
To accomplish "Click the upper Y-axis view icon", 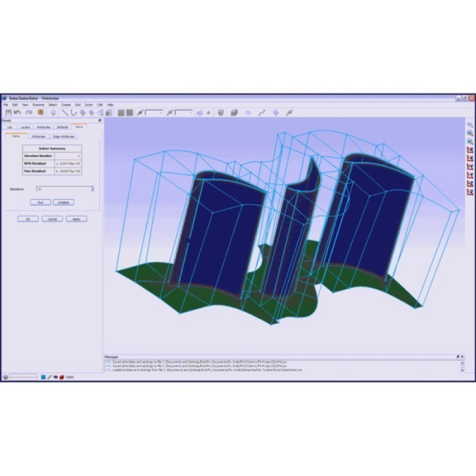I will [470, 167].
